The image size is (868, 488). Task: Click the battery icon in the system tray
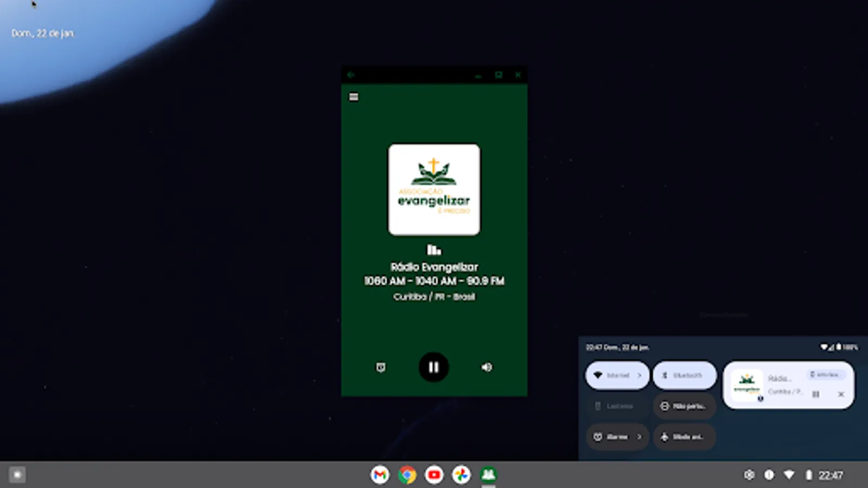[808, 475]
